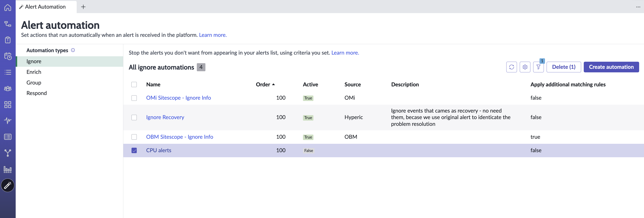Open a new tab with plus icon
Viewport: 644px width, 218px height.
pyautogui.click(x=83, y=7)
